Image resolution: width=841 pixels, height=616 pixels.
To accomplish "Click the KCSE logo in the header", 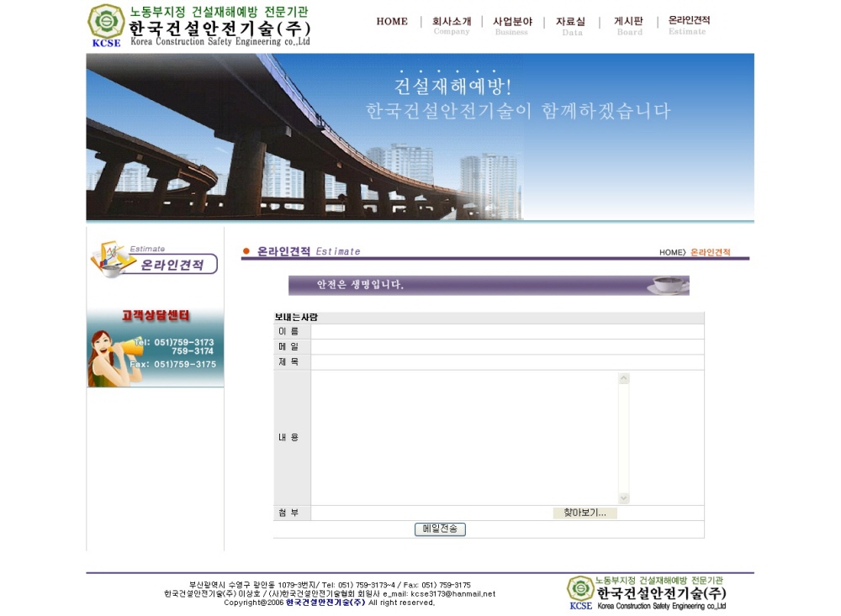I will click(x=106, y=25).
